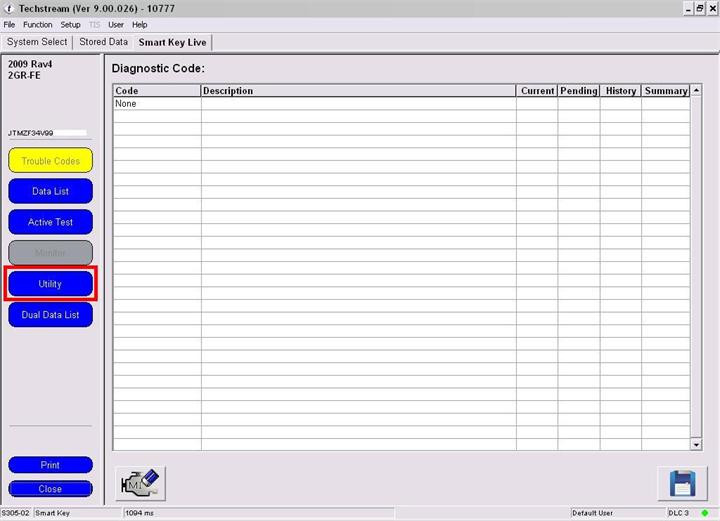Screen dimensions: 720x521
Task: Click the '1094 ms' status bar entry
Action: pos(139,513)
